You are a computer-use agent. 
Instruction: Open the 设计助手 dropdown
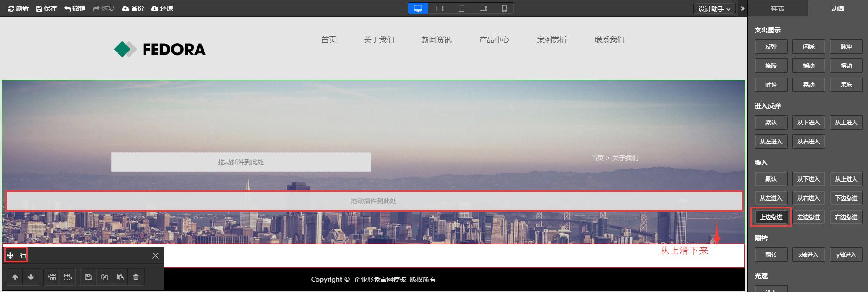[714, 9]
